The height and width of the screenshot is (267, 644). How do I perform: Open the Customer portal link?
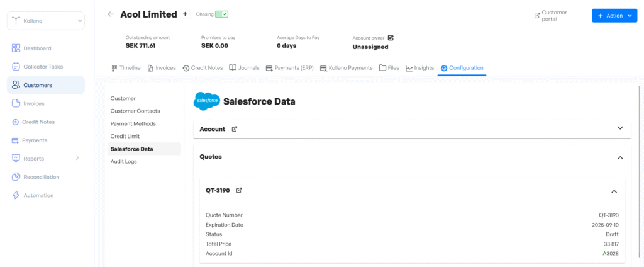551,16
